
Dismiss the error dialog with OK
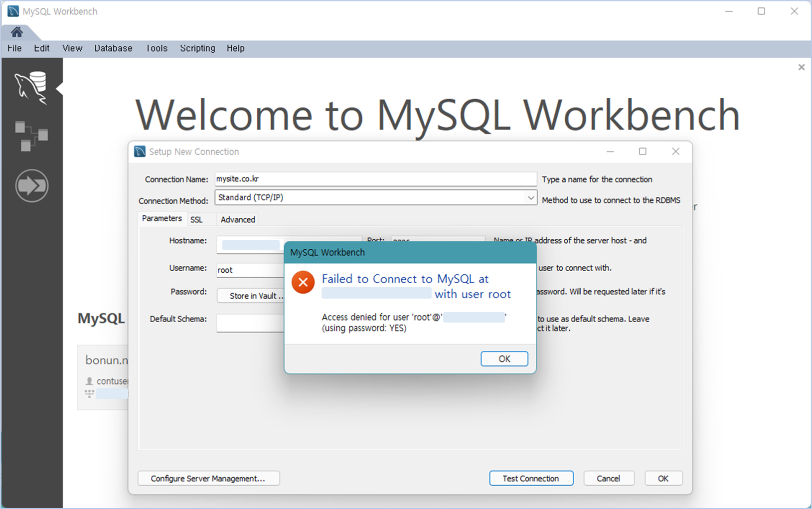pos(504,358)
